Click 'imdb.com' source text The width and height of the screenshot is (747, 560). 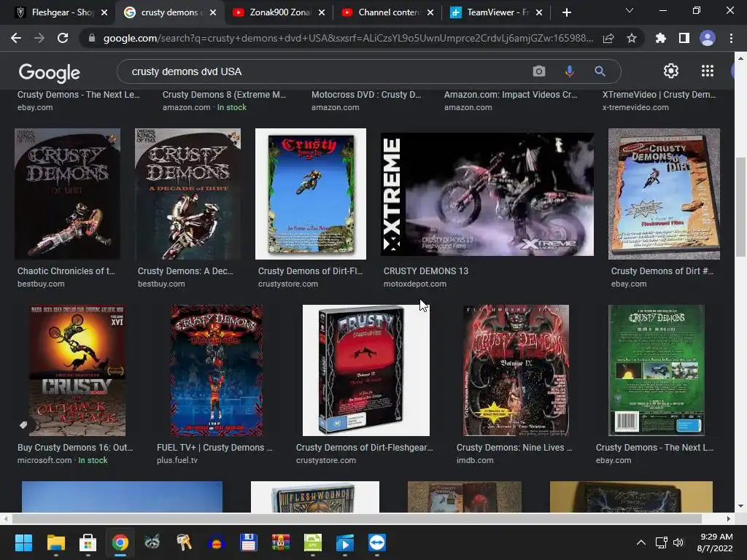(475, 461)
